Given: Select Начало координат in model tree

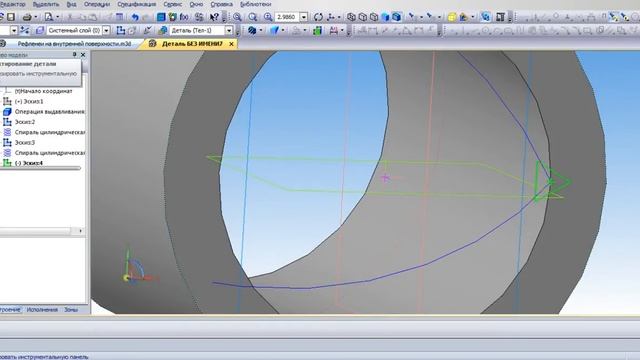Looking at the screenshot, I should pos(43,91).
